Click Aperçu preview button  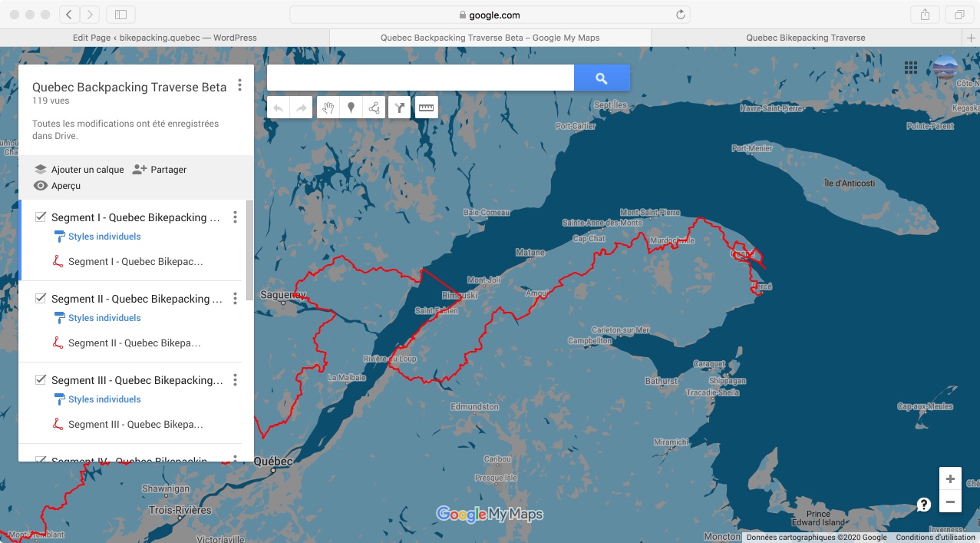(x=57, y=186)
